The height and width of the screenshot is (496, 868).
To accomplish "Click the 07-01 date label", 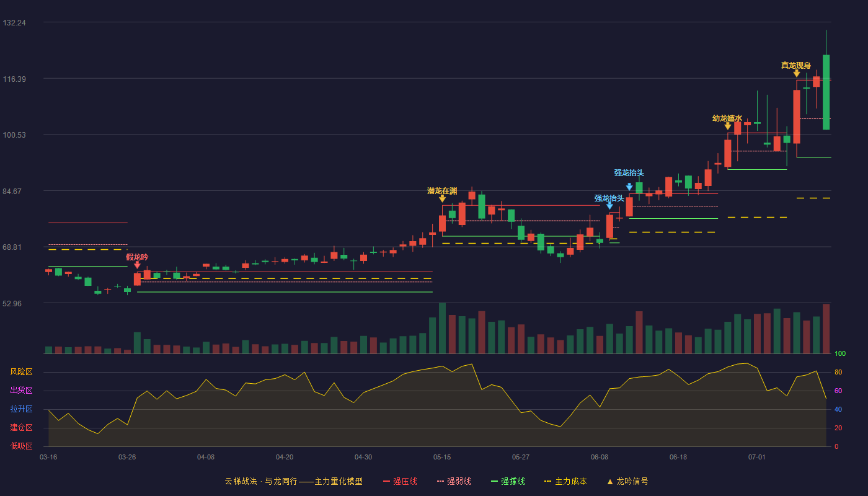I will click(x=757, y=457).
